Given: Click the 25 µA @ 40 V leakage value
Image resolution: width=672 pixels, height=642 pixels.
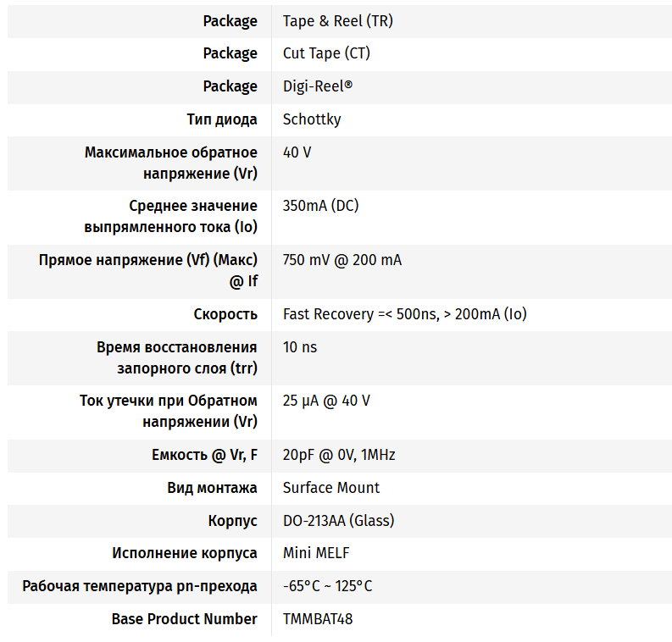Looking at the screenshot, I should (x=326, y=401).
